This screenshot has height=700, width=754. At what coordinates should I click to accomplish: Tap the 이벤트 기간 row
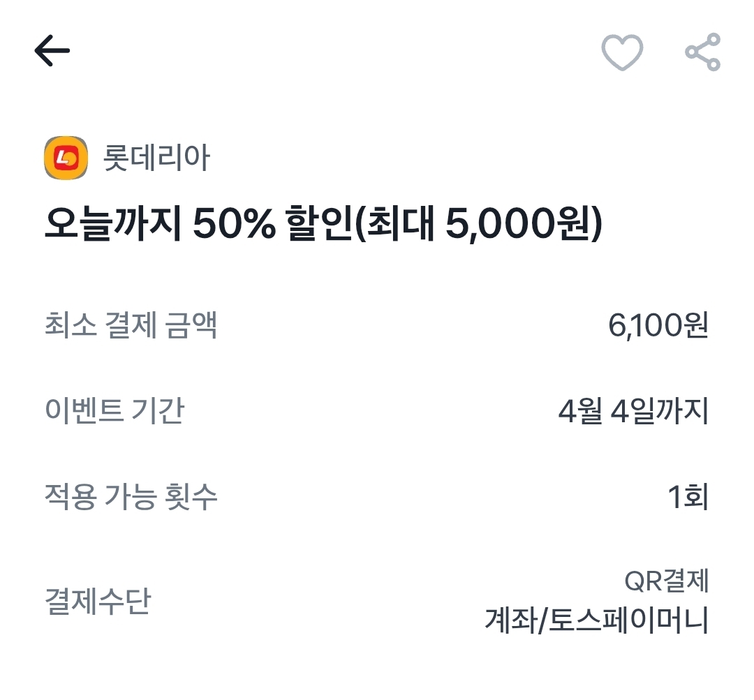377,412
